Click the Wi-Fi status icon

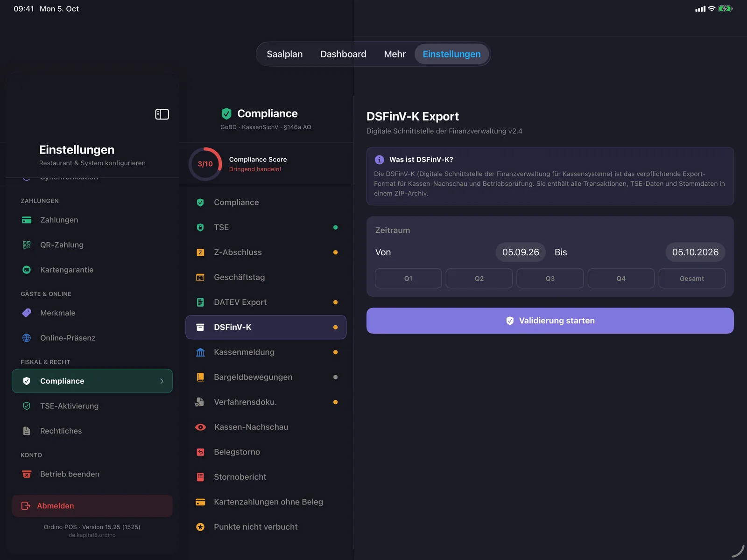pos(712,9)
